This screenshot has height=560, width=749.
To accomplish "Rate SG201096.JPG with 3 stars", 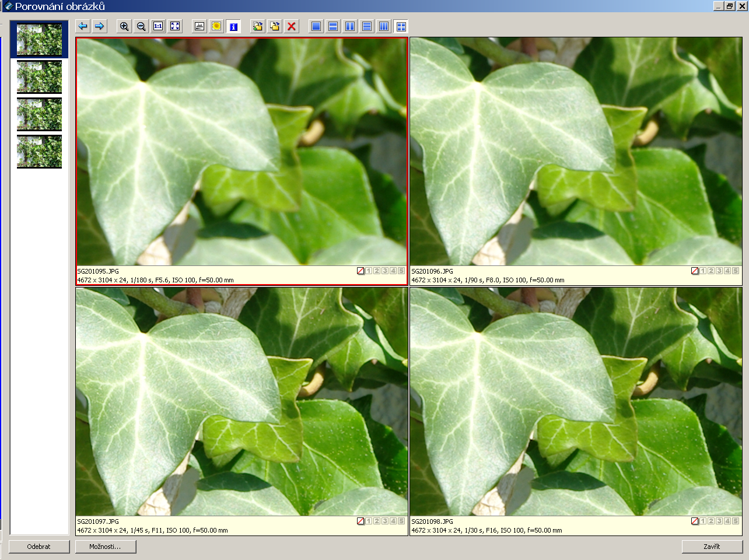I will (x=719, y=271).
